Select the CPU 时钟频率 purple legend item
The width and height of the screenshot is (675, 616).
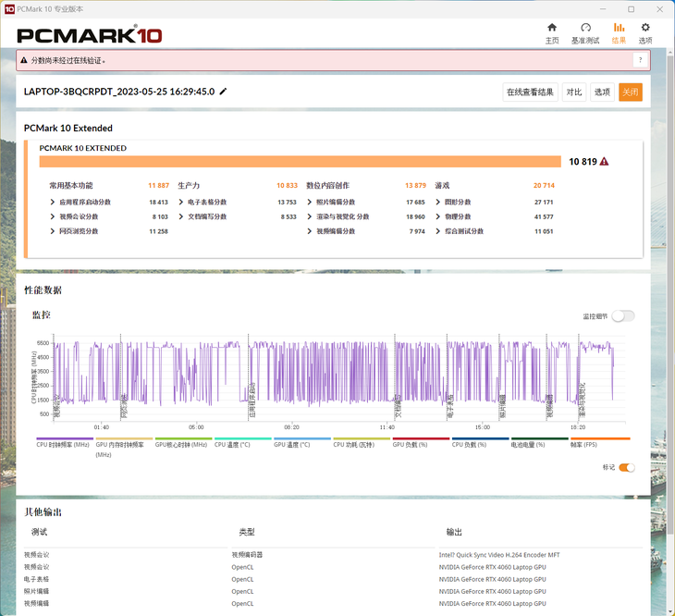(65, 443)
